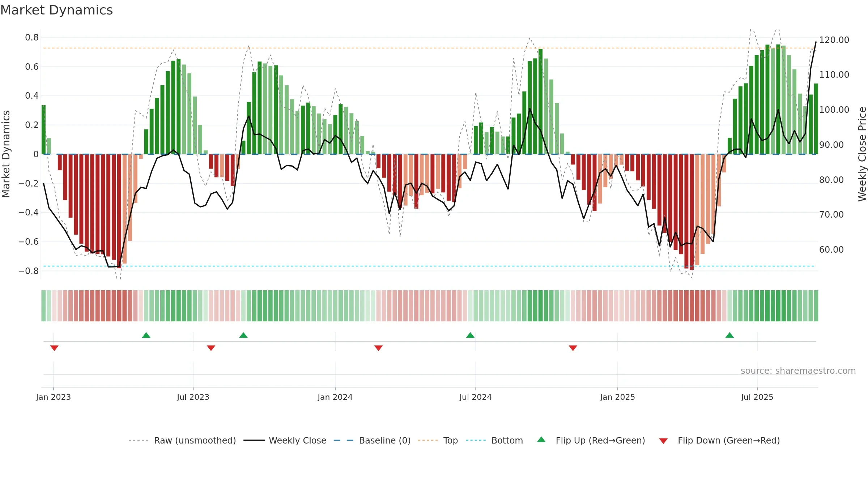The image size is (868, 488).
Task: Select the flip-down marker after Jan 2024
Action: coord(378,348)
